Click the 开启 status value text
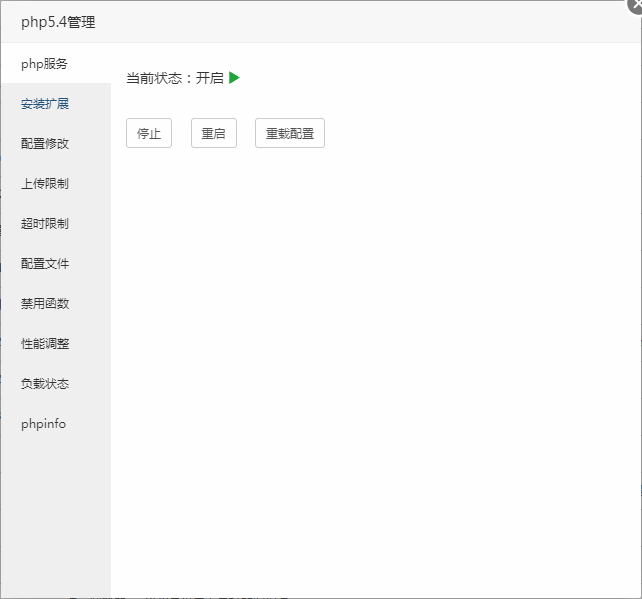Viewport: 642px width, 599px height. pos(210,78)
